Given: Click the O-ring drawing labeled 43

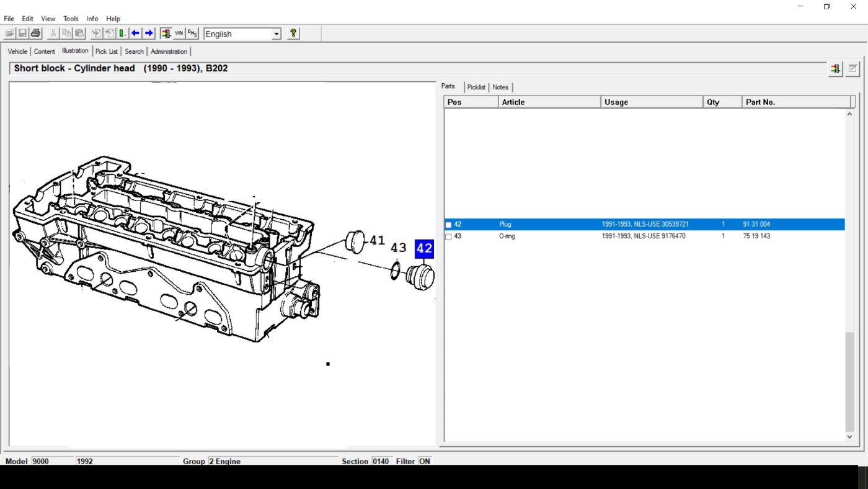Looking at the screenshot, I should [x=396, y=271].
